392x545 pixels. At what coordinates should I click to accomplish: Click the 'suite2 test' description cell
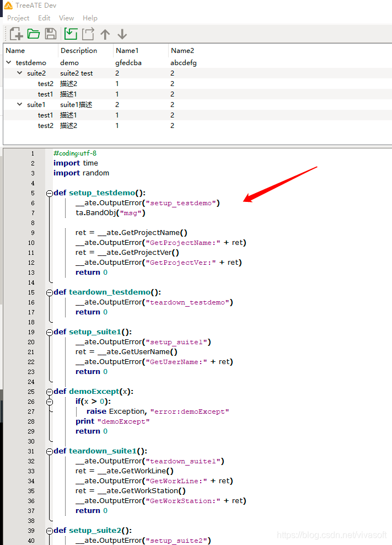coord(77,73)
